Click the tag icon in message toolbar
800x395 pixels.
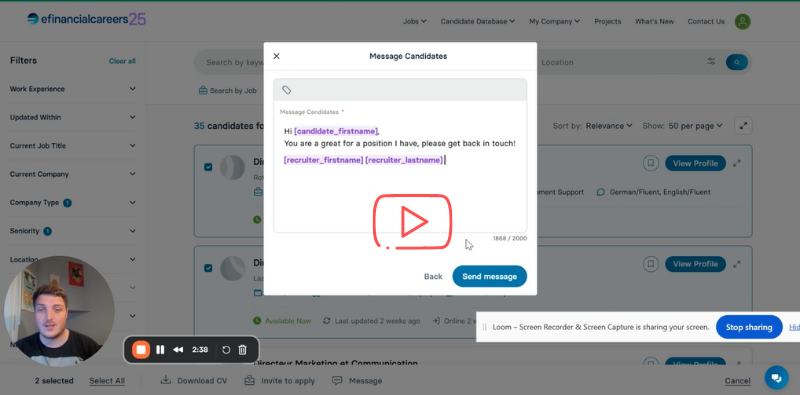point(287,90)
